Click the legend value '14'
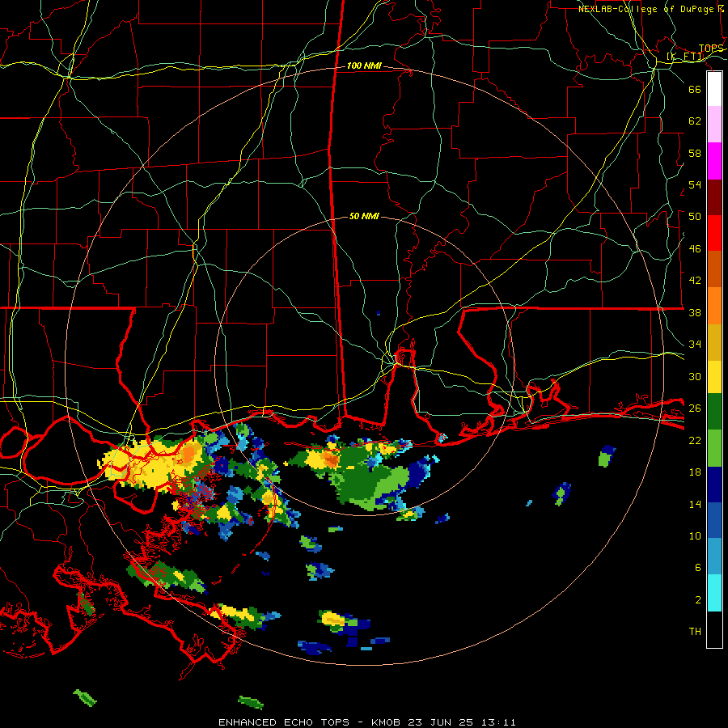 (x=695, y=504)
